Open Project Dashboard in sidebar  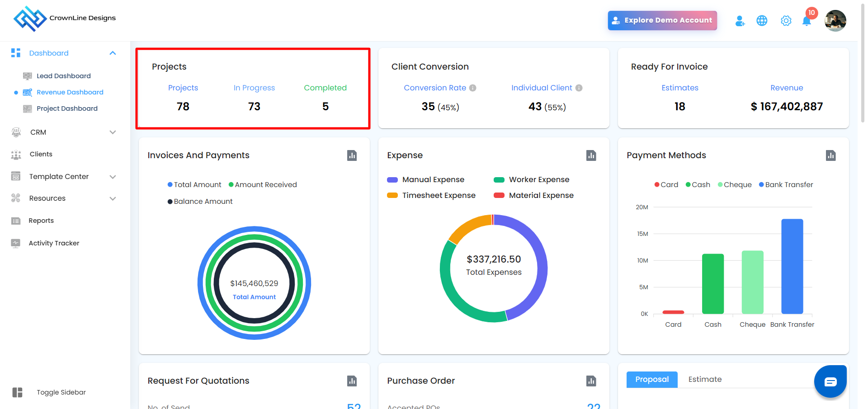coord(67,108)
